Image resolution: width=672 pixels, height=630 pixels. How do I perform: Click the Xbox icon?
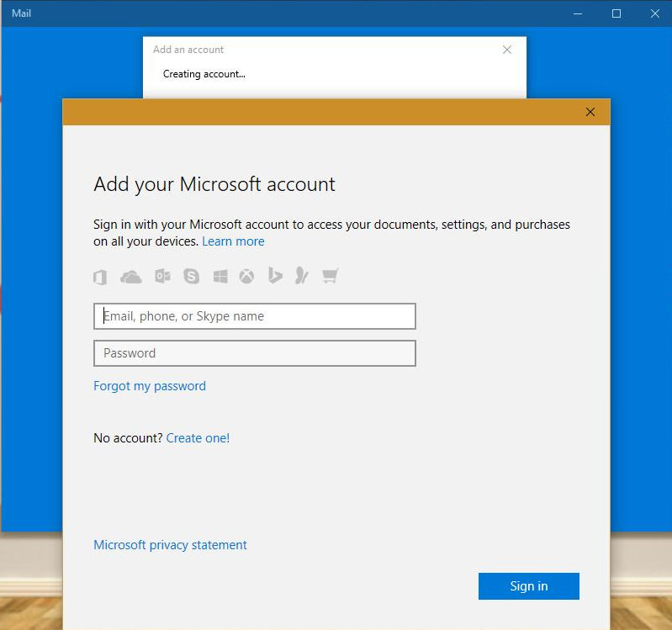point(246,277)
